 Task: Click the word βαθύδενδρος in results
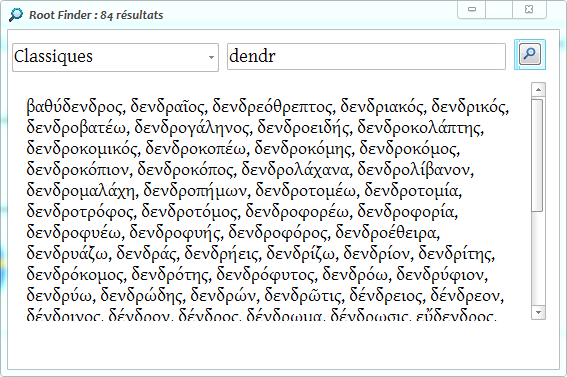click(74, 107)
